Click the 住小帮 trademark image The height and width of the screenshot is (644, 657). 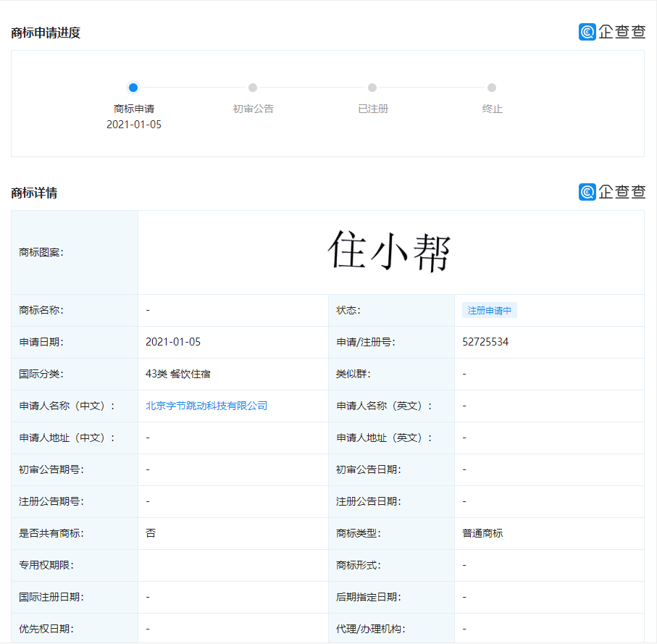[390, 252]
